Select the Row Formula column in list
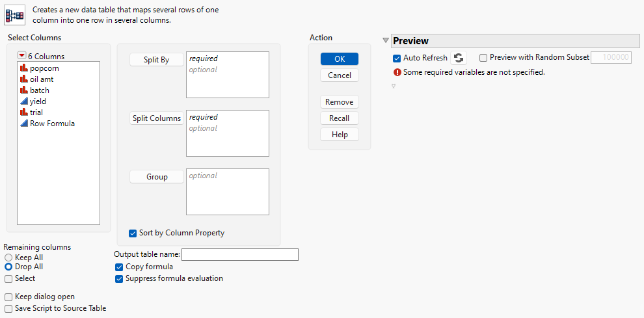 [52, 124]
